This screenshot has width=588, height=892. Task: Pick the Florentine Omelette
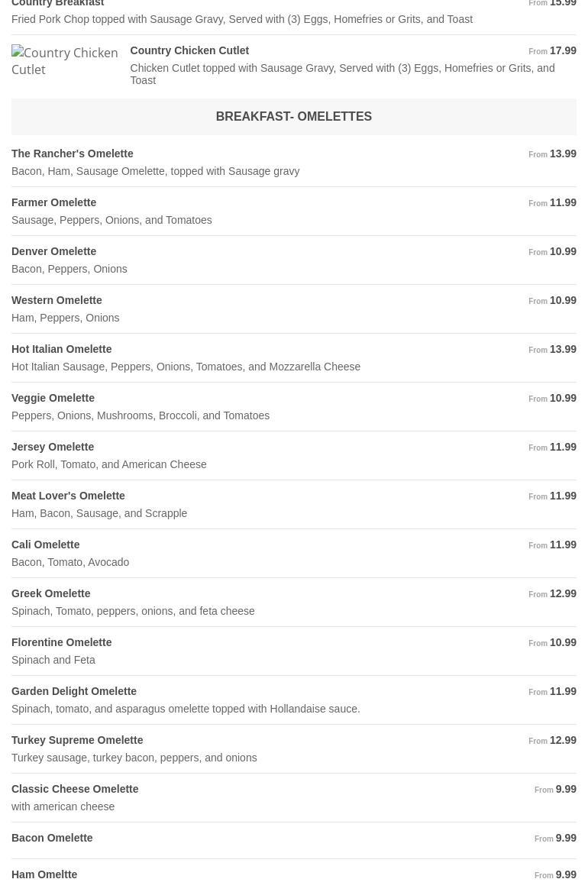62,642
